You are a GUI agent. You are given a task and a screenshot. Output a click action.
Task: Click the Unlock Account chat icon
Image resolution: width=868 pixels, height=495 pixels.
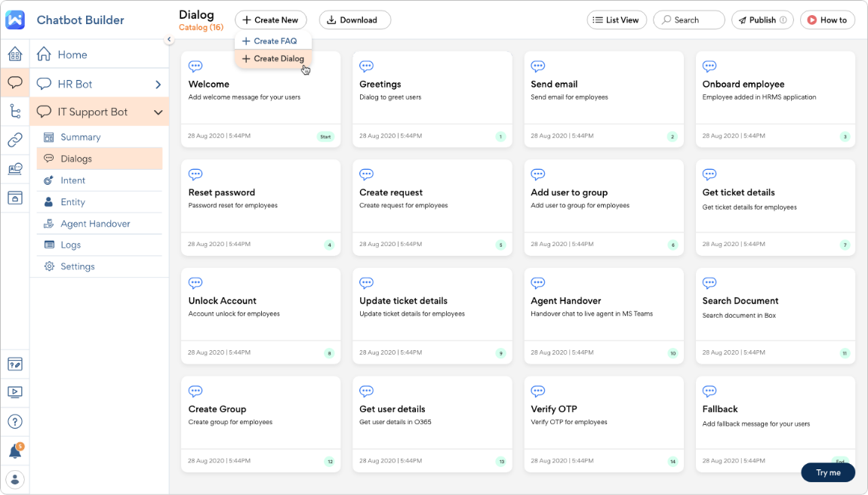click(195, 283)
